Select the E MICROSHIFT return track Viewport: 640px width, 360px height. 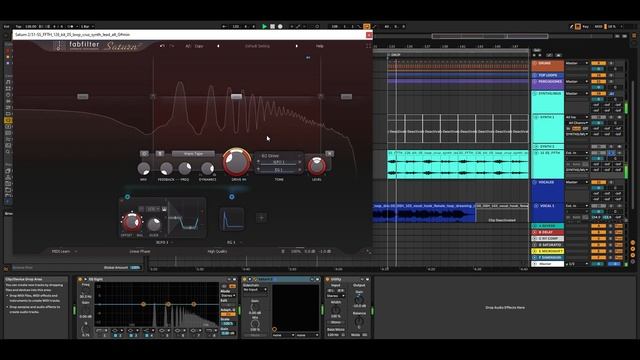548,251
